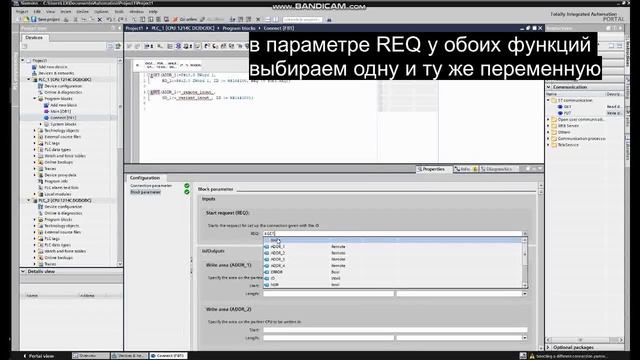
Task: Click the REQ input field
Action: [393, 234]
